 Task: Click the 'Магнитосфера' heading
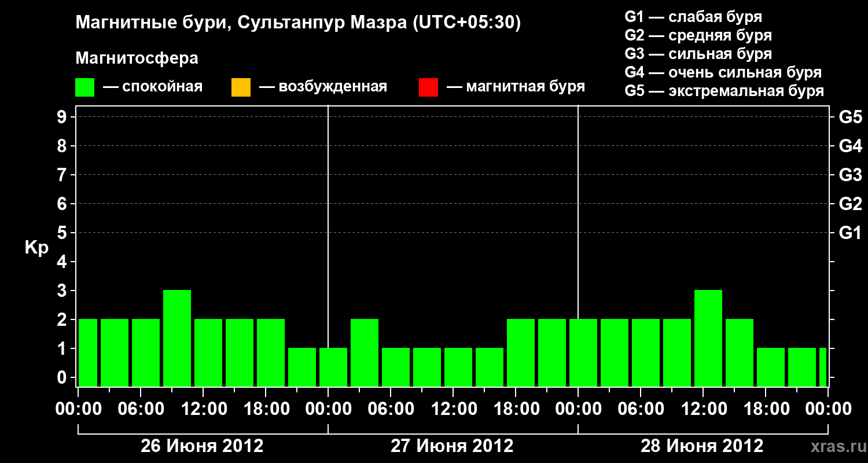point(137,58)
